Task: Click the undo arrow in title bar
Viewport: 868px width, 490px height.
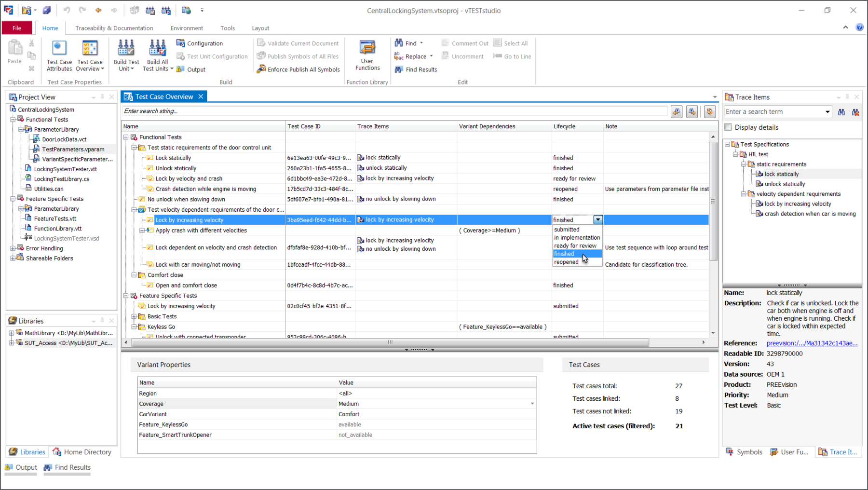Action: pos(67,10)
